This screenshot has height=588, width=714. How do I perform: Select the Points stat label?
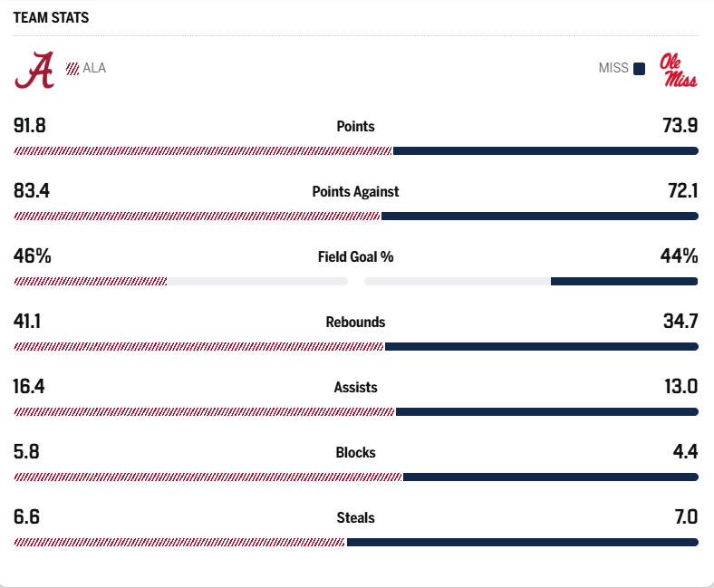coord(355,127)
